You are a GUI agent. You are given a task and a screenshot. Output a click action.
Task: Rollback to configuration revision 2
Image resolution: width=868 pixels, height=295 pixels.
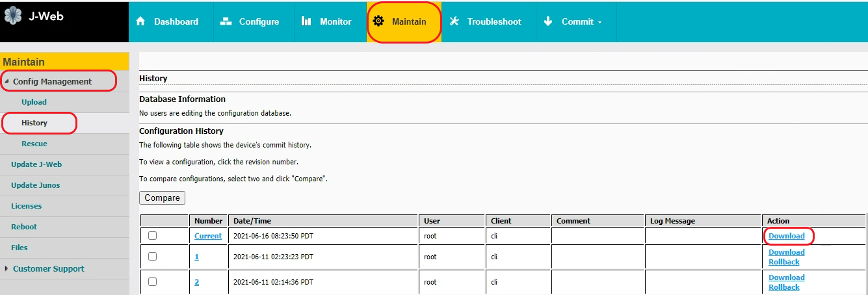pyautogui.click(x=784, y=287)
